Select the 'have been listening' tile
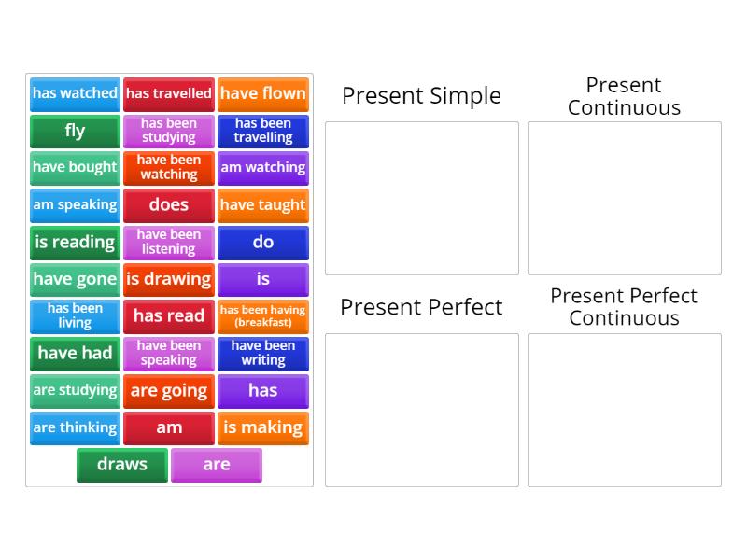 pos(168,242)
